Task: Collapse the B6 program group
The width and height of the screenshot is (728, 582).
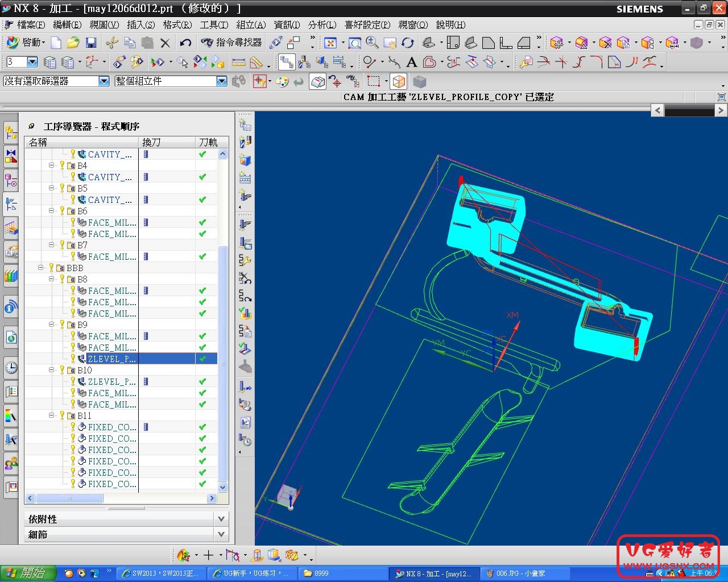Action: [x=52, y=211]
